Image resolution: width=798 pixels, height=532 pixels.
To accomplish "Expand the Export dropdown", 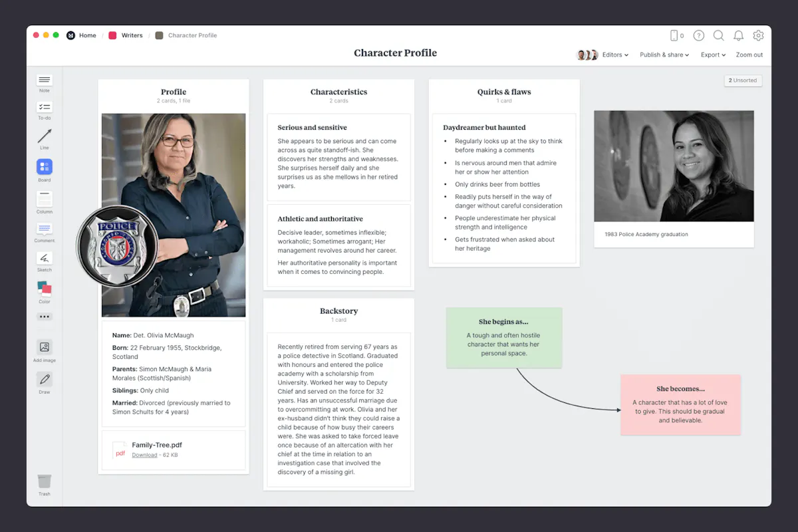I will click(713, 55).
